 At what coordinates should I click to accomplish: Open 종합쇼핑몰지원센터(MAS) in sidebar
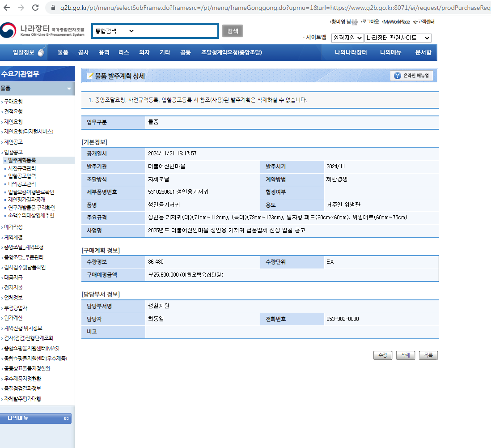[32, 348]
